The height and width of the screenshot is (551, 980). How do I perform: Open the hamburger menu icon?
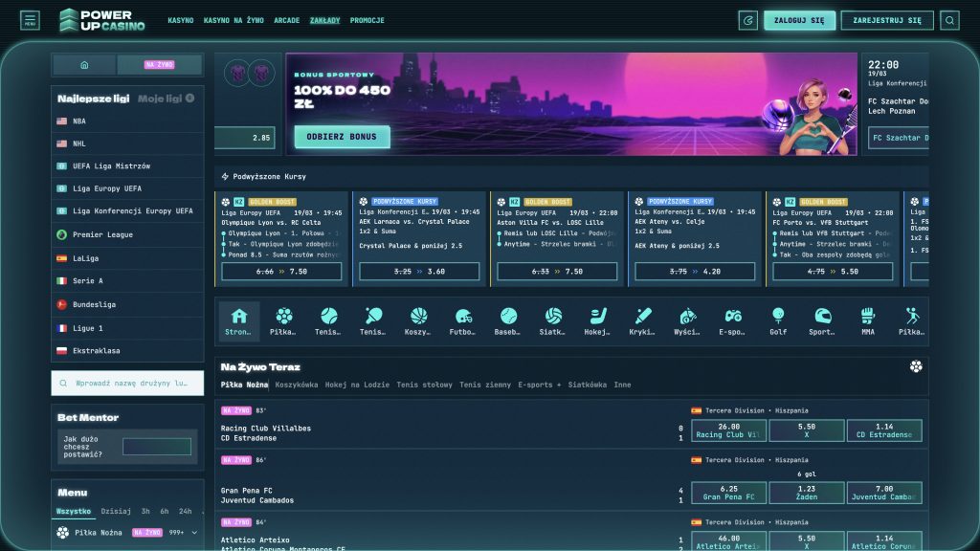point(30,20)
